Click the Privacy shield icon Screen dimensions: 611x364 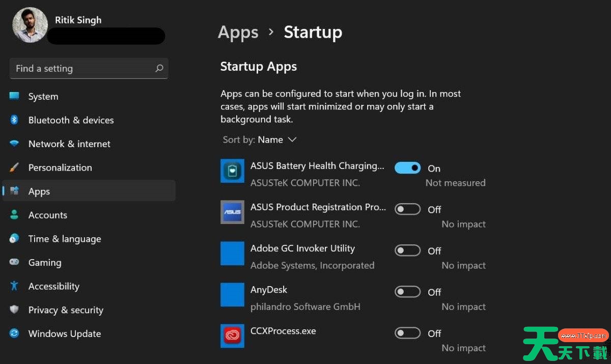[x=14, y=310]
